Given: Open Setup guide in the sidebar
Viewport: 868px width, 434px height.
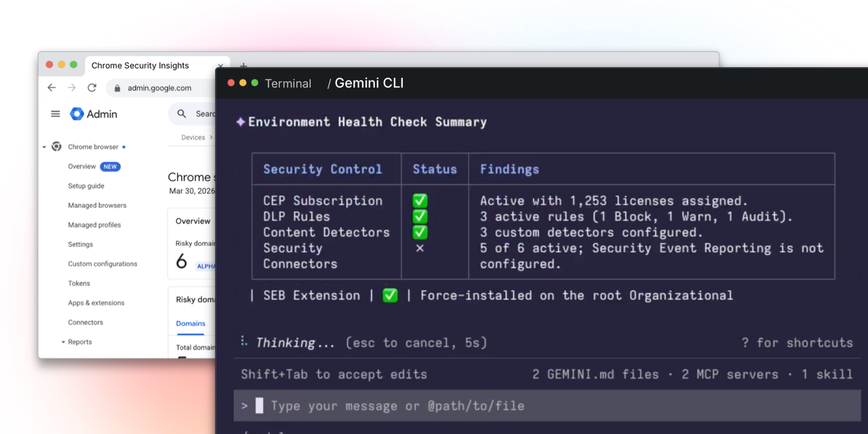Looking at the screenshot, I should coord(86,186).
